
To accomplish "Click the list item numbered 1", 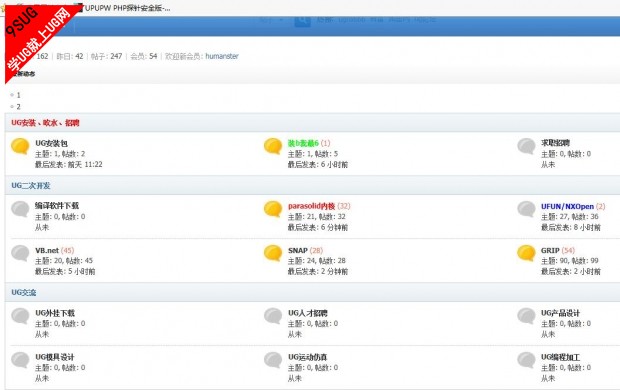I will (x=18, y=95).
